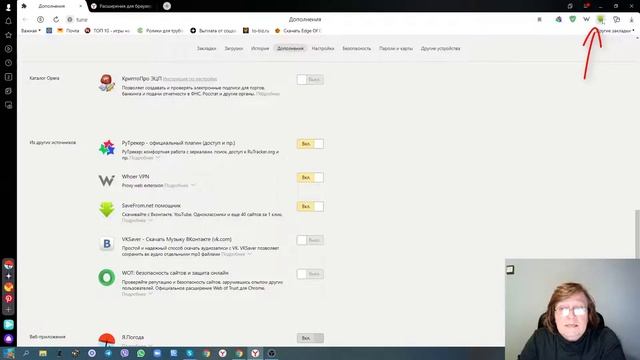Click the SaveFrom.net helper green arrow logo
This screenshot has width=640, height=360.
(x=107, y=209)
